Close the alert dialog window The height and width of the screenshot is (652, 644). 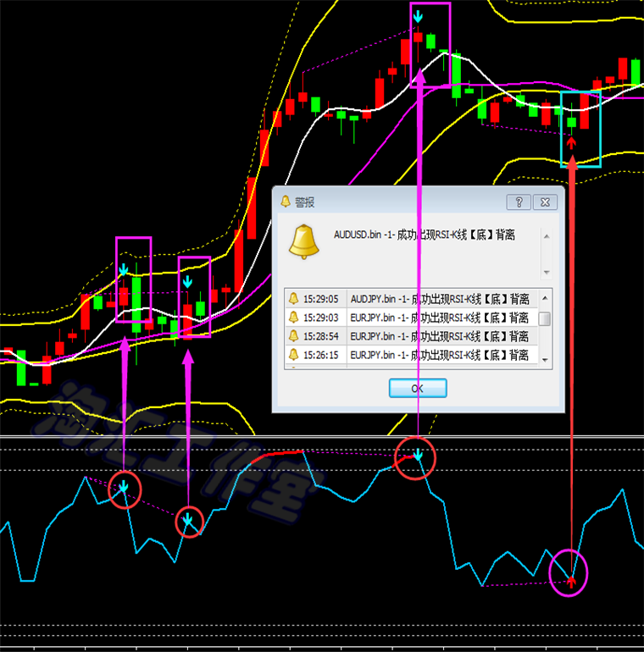(x=545, y=202)
